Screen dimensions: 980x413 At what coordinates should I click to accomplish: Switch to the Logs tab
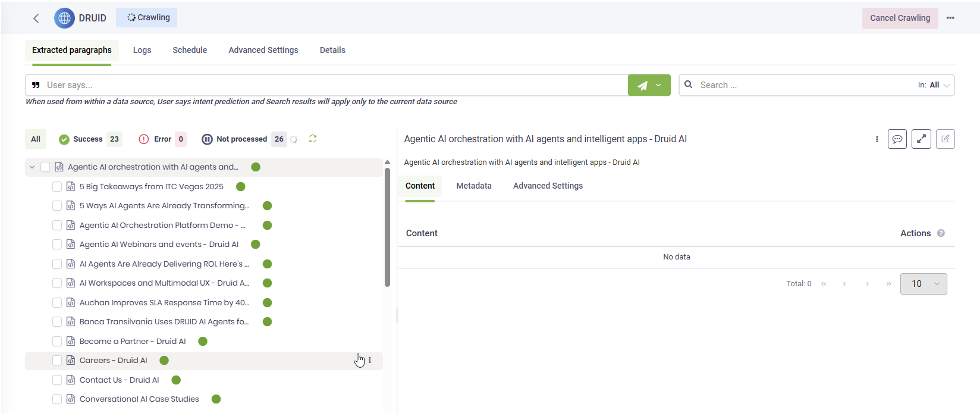click(142, 50)
